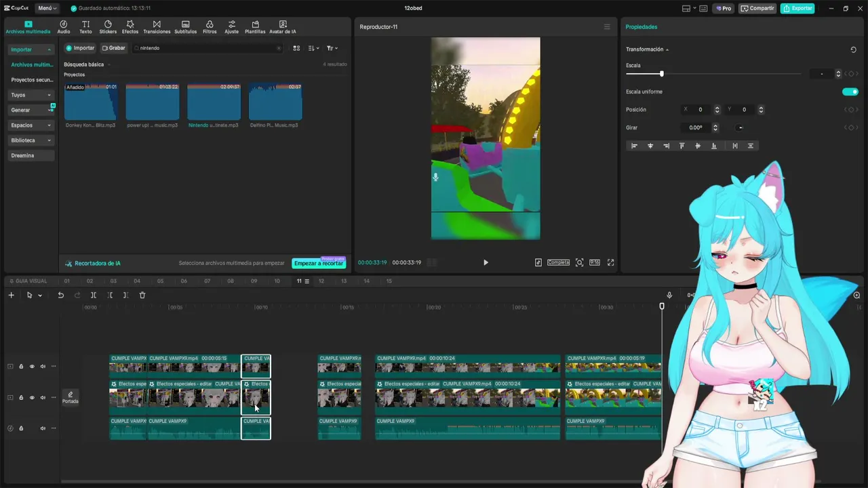Expand the Espacios sidebar section
This screenshot has height=488, width=868.
point(31,125)
